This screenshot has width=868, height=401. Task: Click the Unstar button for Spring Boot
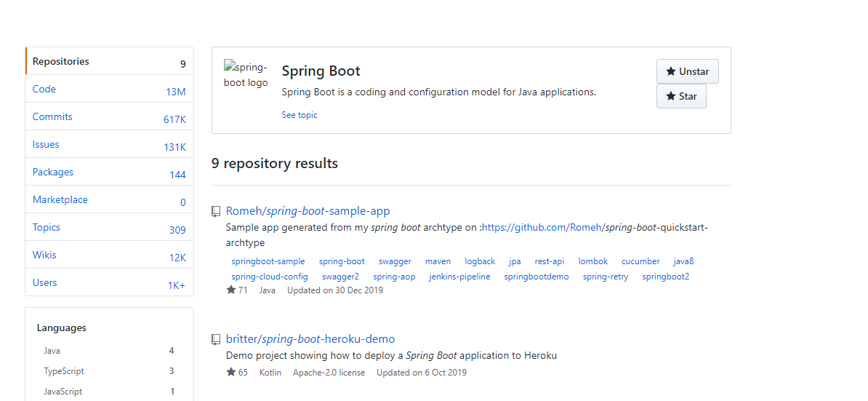(x=687, y=71)
